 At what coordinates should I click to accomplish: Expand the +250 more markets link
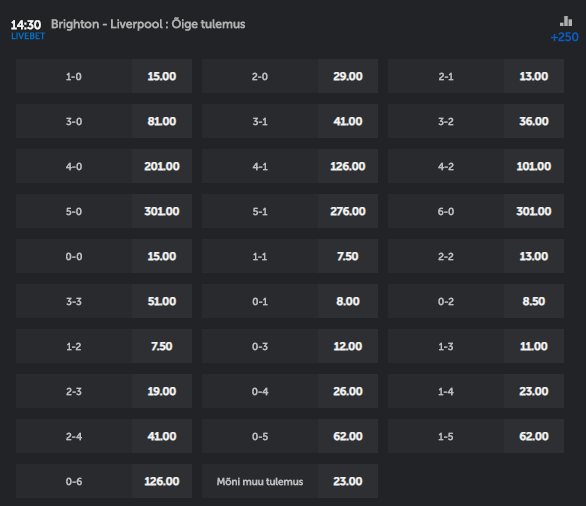tap(564, 37)
